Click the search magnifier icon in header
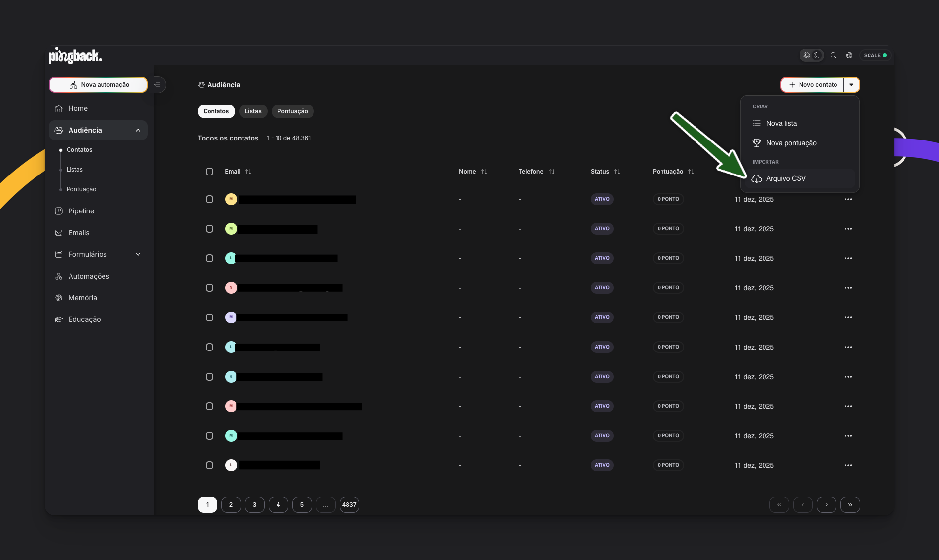Image resolution: width=939 pixels, height=560 pixels. click(x=833, y=55)
